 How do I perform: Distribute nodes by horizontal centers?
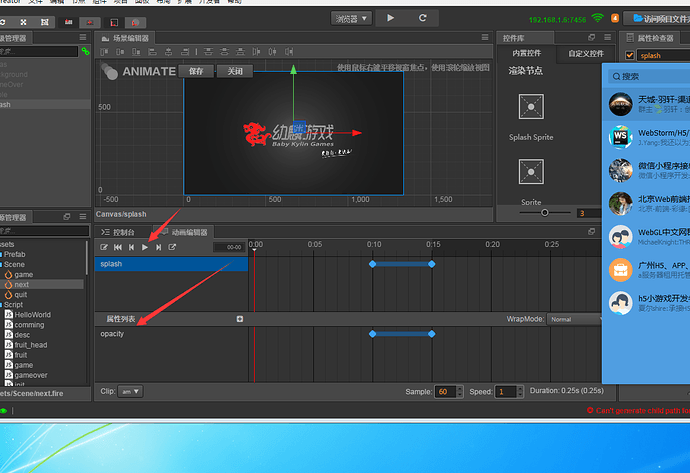[272, 52]
